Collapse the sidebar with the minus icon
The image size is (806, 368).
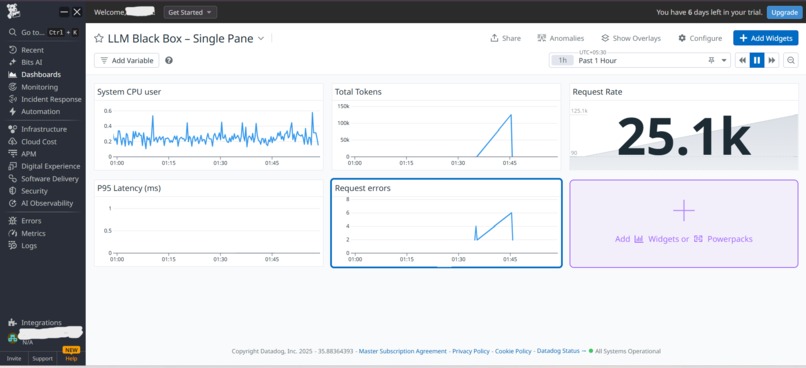[x=64, y=12]
